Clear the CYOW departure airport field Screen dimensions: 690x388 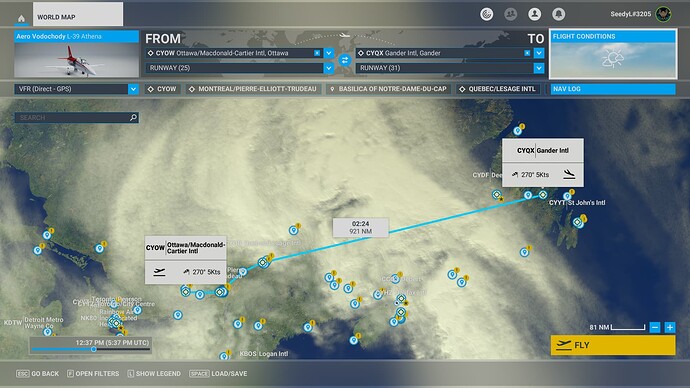pos(317,53)
